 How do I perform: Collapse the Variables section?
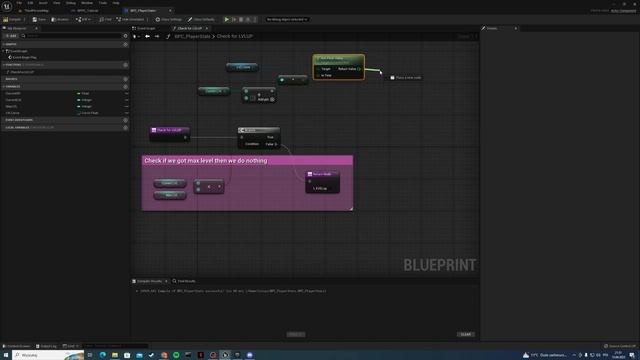[4, 87]
